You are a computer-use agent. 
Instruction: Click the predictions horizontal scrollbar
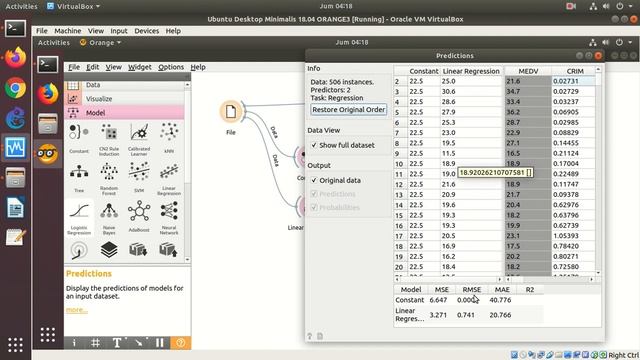tap(448, 280)
